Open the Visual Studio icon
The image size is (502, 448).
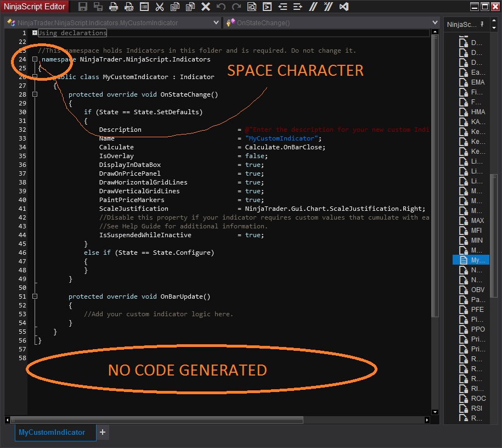(344, 7)
